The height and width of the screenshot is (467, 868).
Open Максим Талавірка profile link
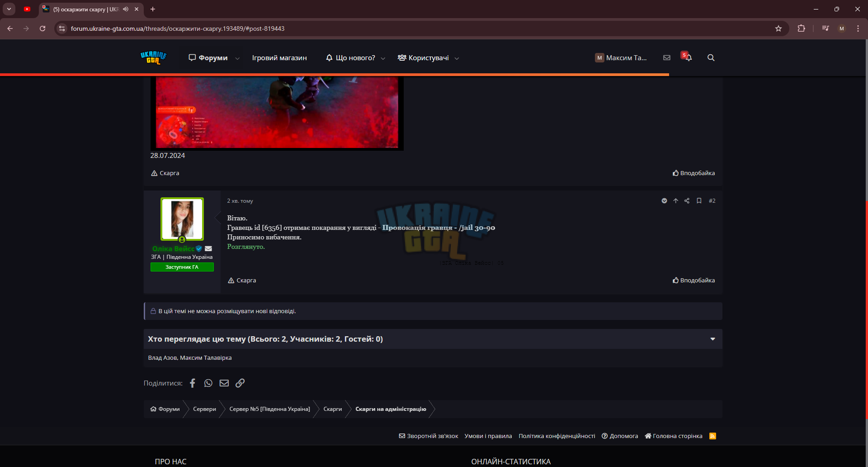tap(206, 358)
